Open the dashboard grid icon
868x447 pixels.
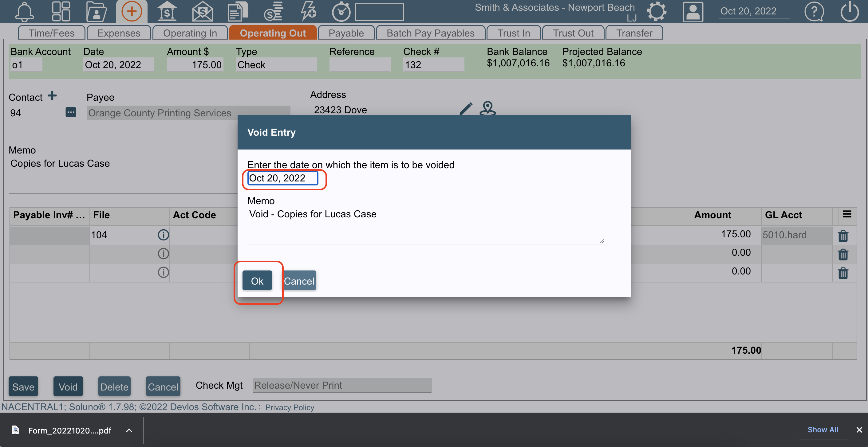[x=61, y=11]
